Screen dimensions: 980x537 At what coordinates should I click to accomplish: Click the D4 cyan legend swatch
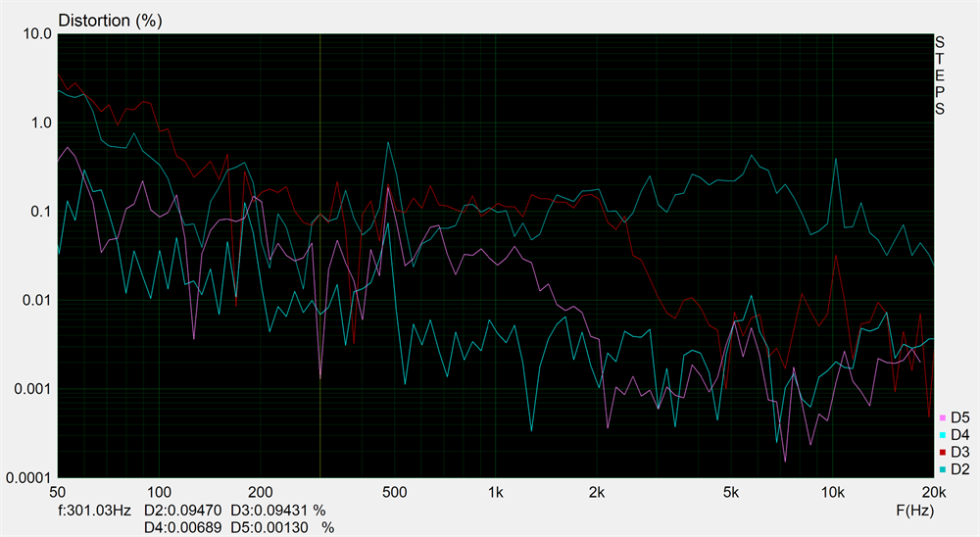943,435
